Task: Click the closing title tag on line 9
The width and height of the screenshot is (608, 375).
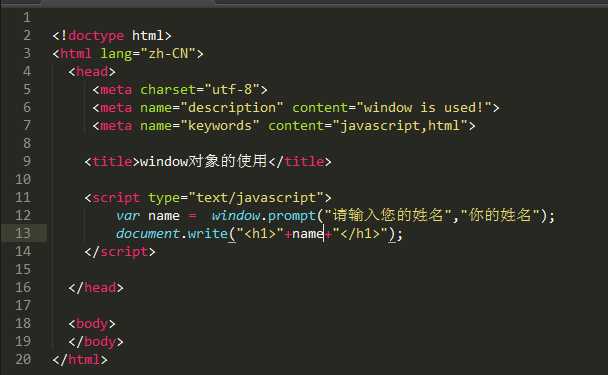Action: pos(300,161)
